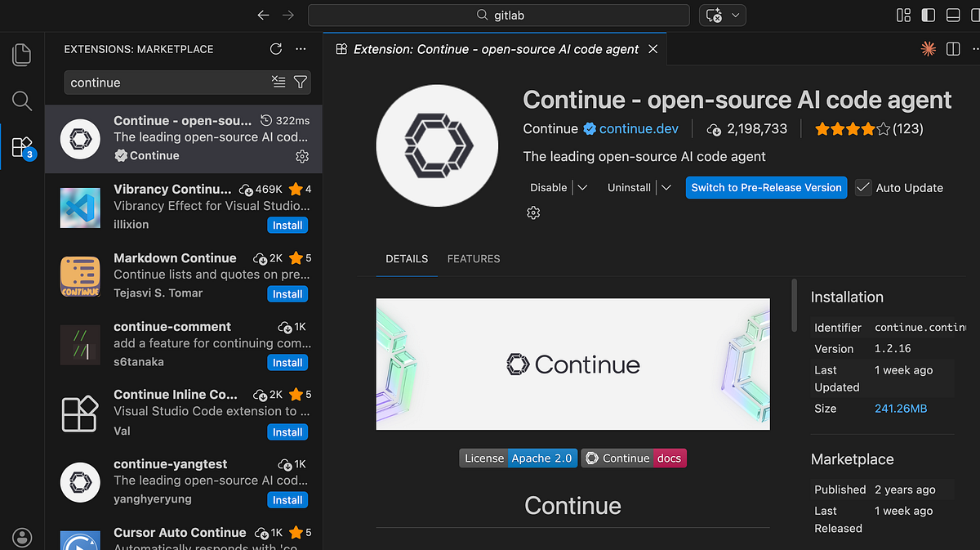Toggle the primary side bar
Screen dimensions: 980x550
coord(928,15)
